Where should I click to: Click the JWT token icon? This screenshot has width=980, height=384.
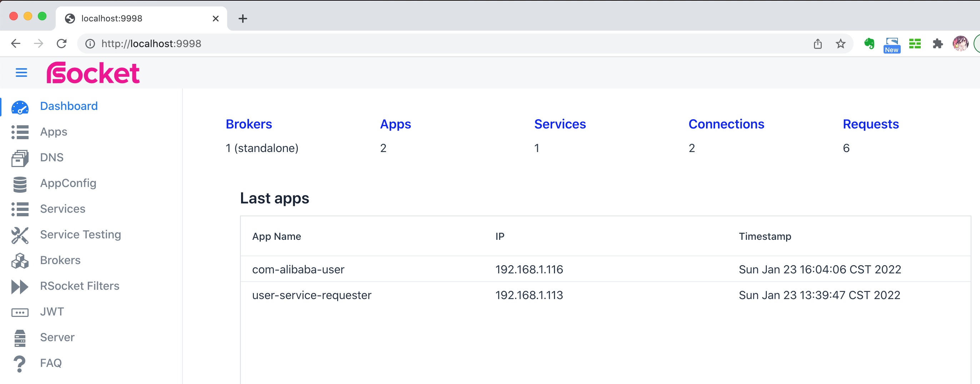tap(20, 312)
